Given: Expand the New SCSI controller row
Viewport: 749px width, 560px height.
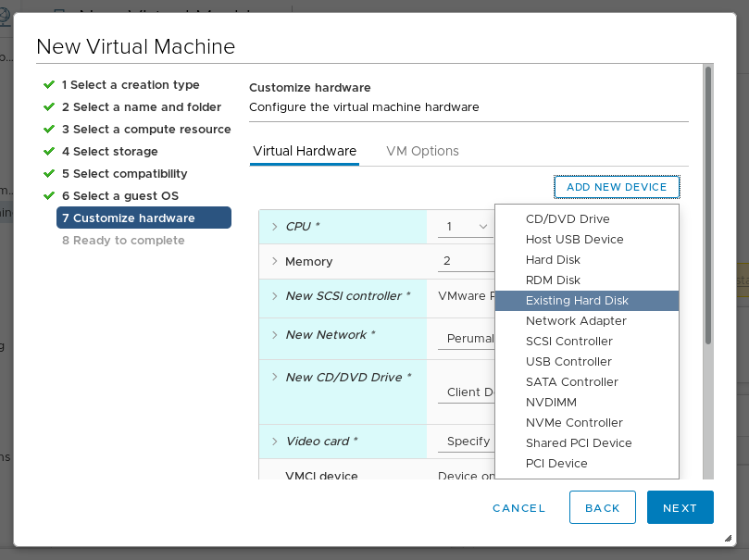Looking at the screenshot, I should coord(274,296).
